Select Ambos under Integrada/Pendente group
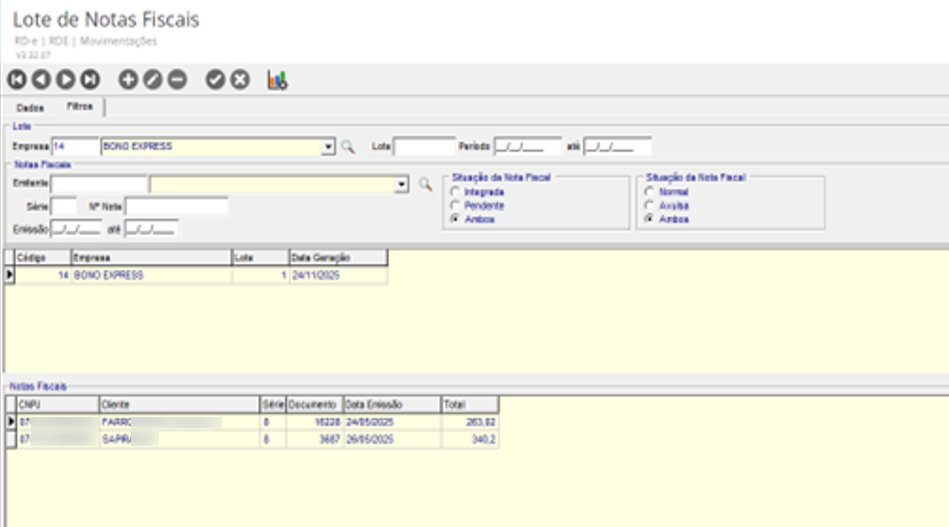 pyautogui.click(x=455, y=219)
